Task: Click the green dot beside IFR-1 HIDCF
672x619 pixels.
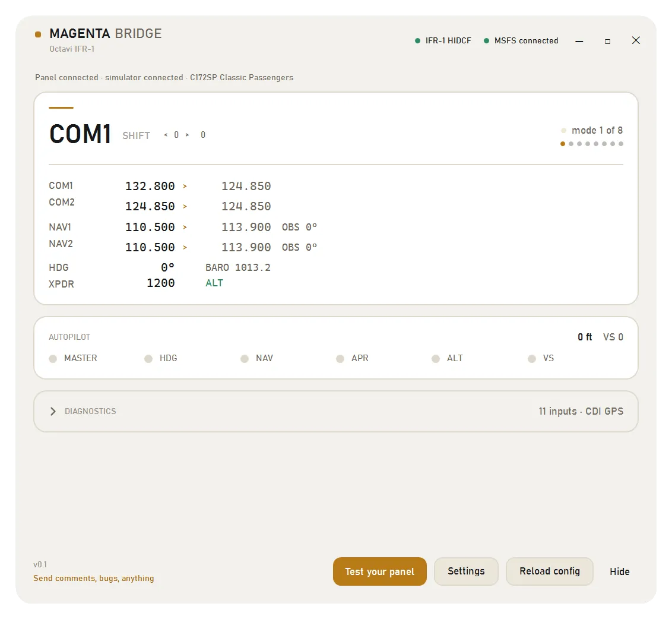Action: pyautogui.click(x=417, y=41)
